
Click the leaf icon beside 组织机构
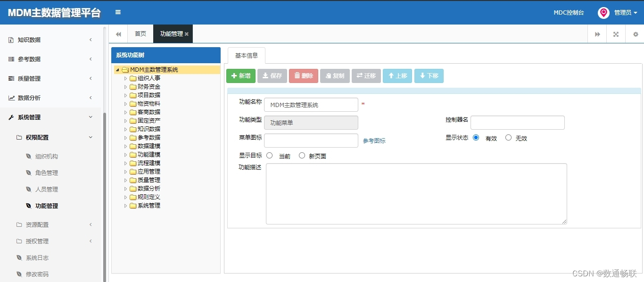[29, 157]
